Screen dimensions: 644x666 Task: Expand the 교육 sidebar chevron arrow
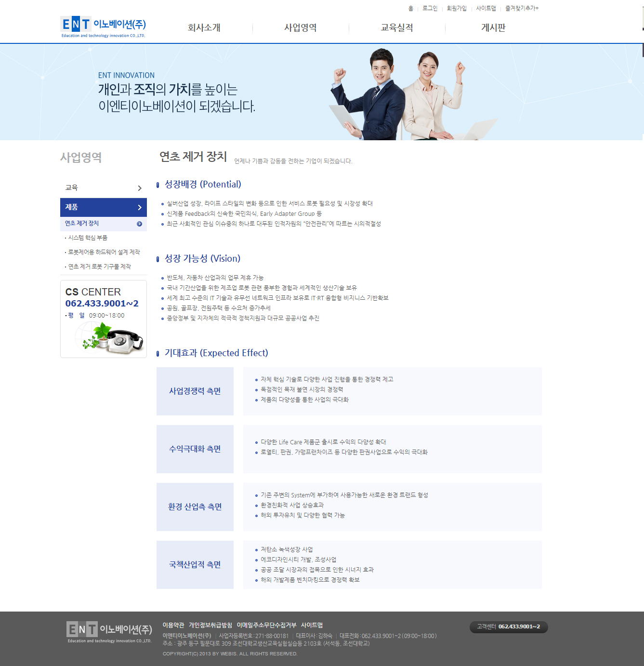click(x=139, y=188)
